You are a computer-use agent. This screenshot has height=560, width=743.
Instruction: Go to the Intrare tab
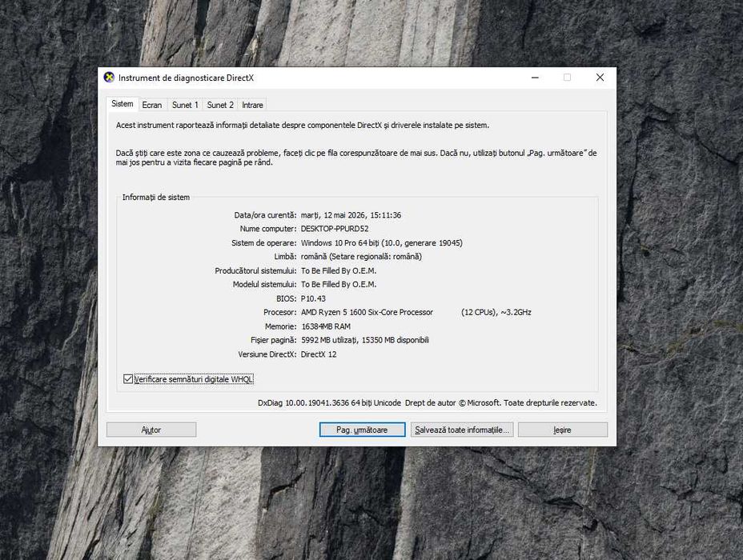pyautogui.click(x=252, y=105)
